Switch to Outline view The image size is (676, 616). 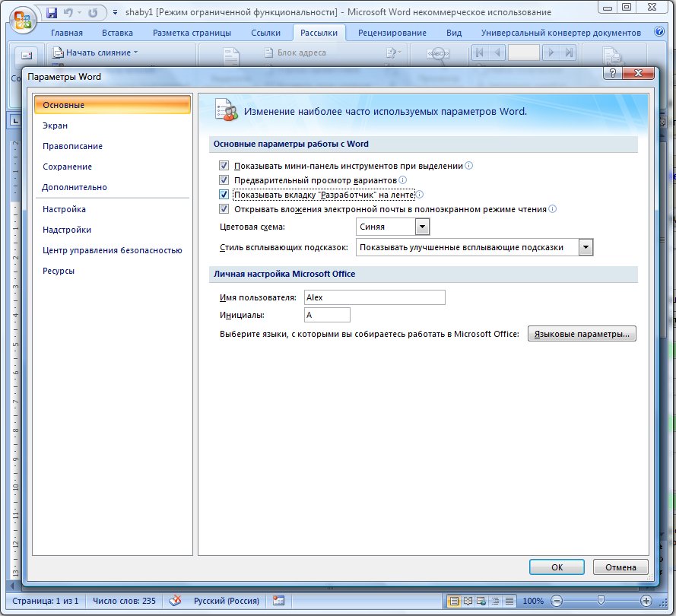(495, 601)
